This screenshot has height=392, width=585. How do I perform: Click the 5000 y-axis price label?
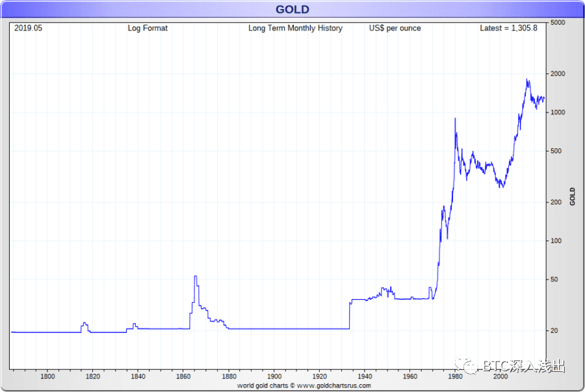click(558, 22)
